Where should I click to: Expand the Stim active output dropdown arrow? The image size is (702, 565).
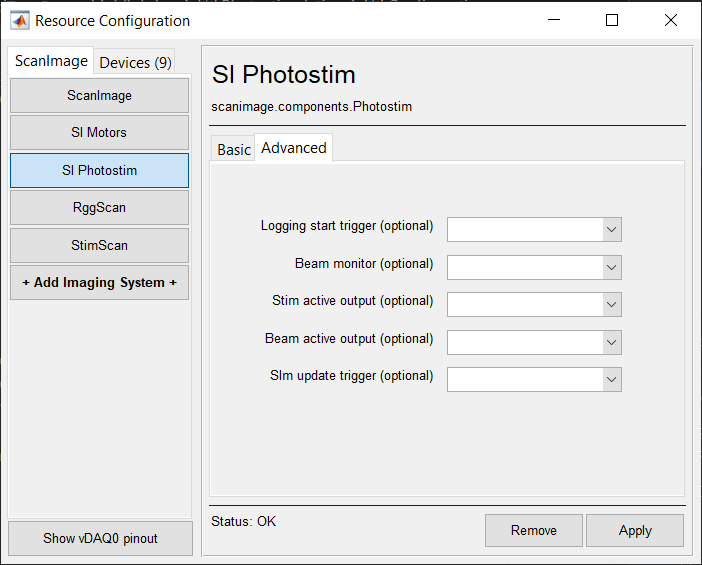[x=612, y=304]
